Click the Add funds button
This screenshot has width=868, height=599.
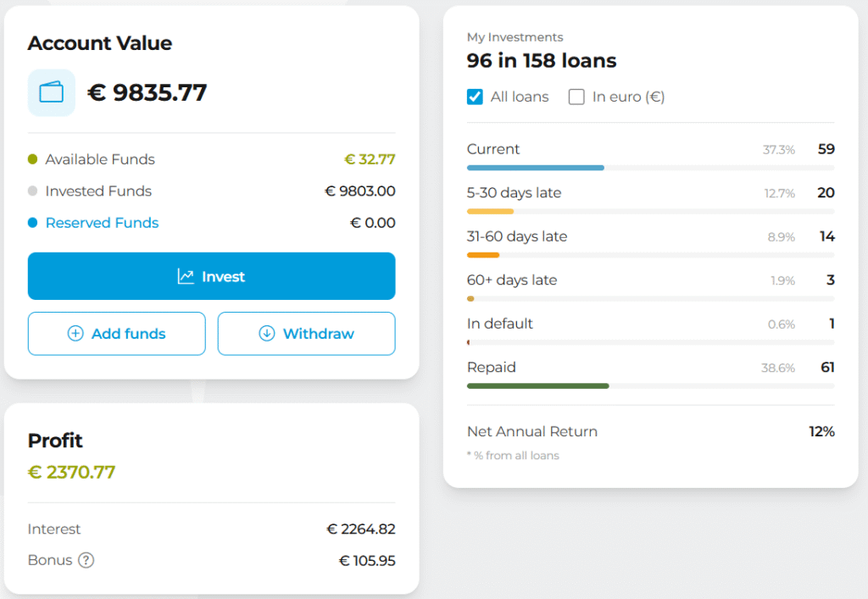point(117,334)
